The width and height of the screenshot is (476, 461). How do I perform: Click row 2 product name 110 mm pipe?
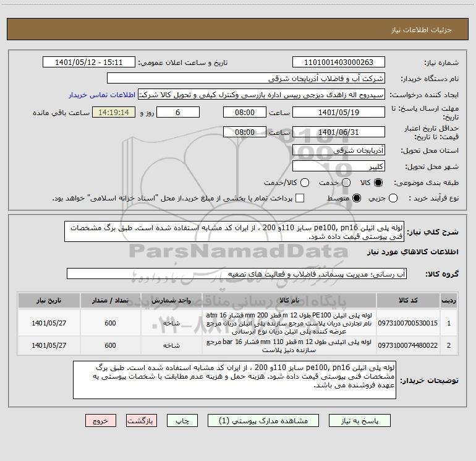point(289,345)
